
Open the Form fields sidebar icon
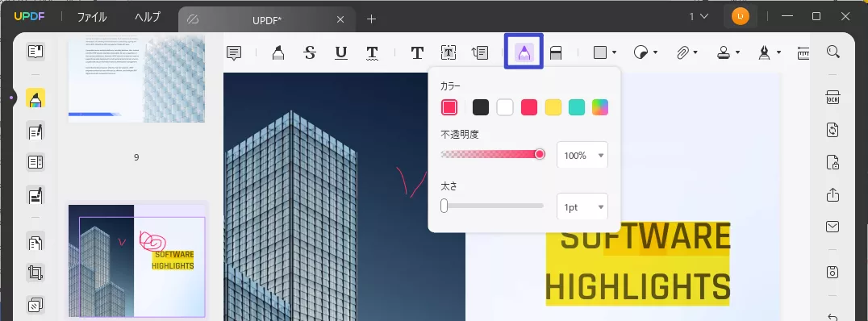pos(35,162)
